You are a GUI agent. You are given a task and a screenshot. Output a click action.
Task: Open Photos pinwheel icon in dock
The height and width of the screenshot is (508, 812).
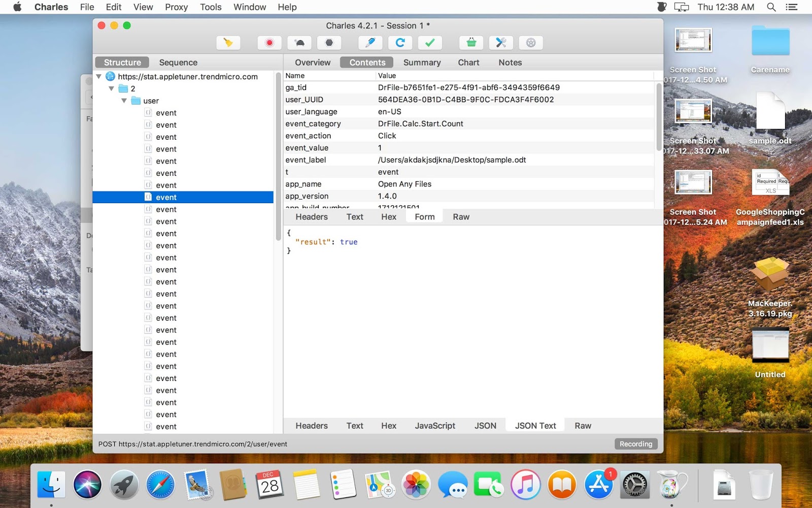click(x=416, y=484)
